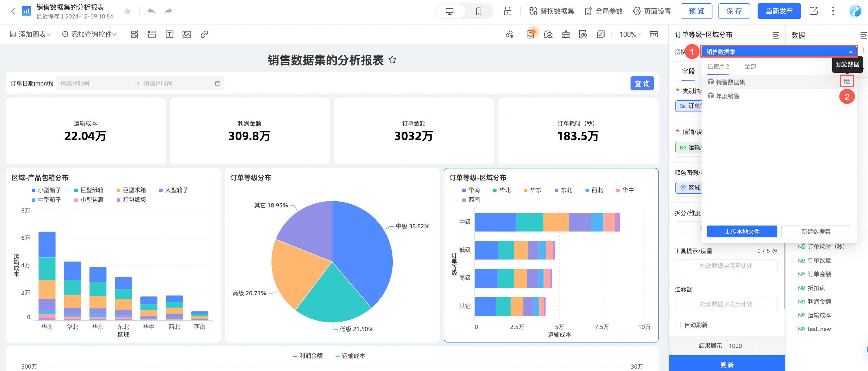Collapse the 销售数据集 dataset dropdown

coord(850,52)
